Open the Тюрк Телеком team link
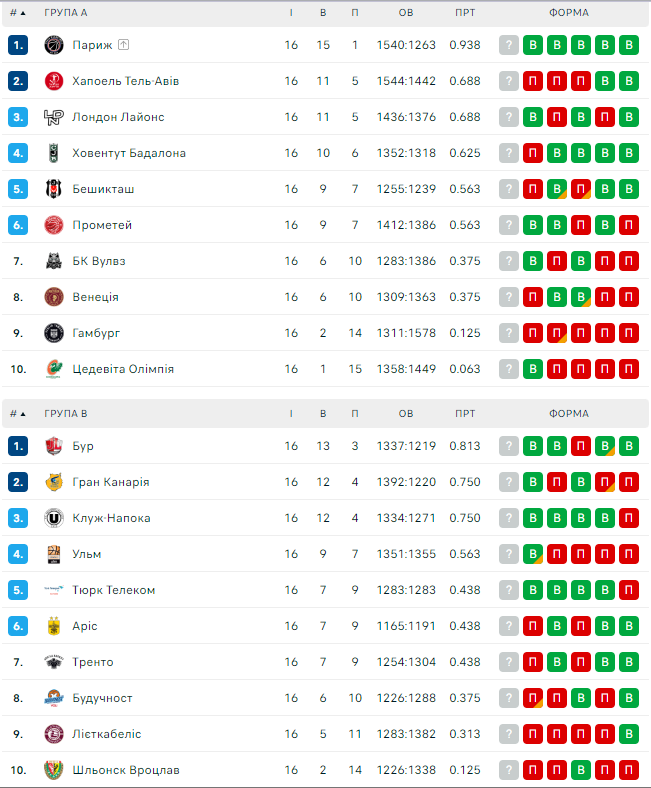Viewport: 651px width, 788px height. (x=114, y=590)
